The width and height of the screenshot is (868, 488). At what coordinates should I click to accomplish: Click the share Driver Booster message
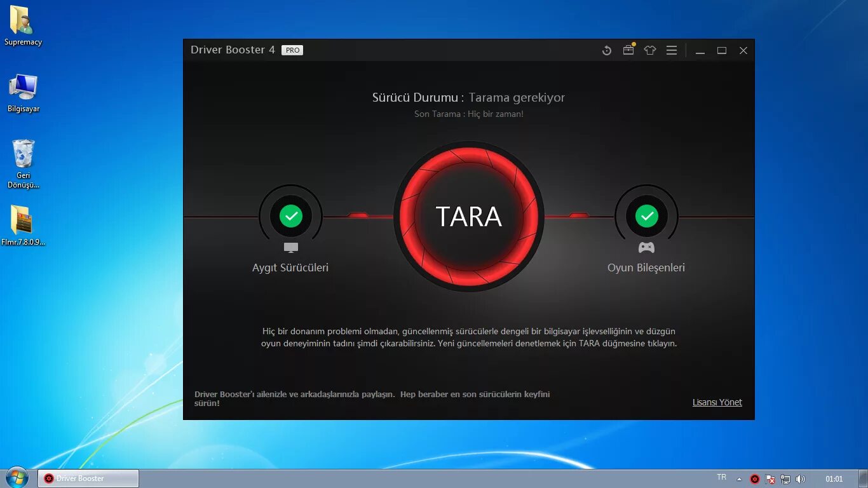(372, 398)
